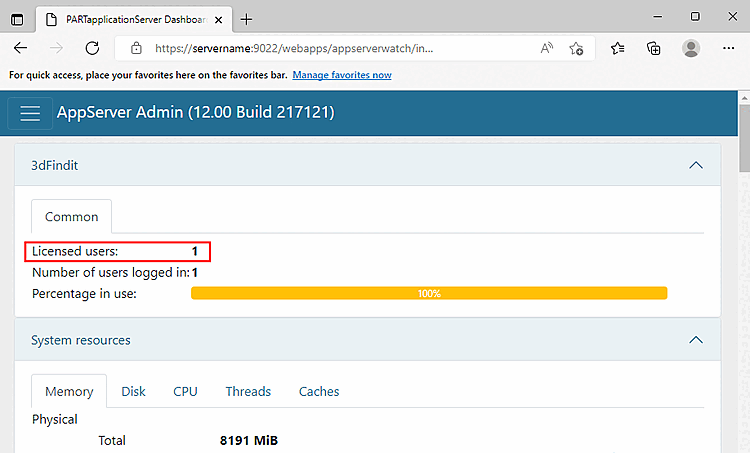Open the Settings and more menu

(728, 48)
